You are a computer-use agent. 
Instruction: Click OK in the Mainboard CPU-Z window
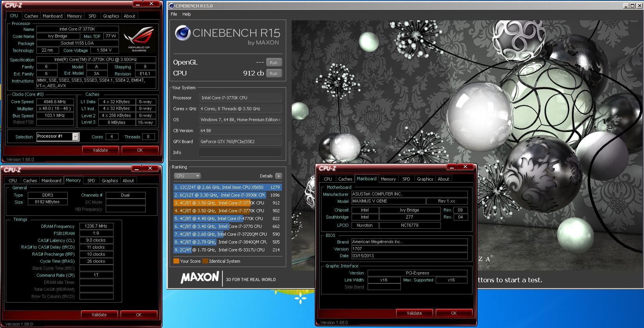[454, 313]
